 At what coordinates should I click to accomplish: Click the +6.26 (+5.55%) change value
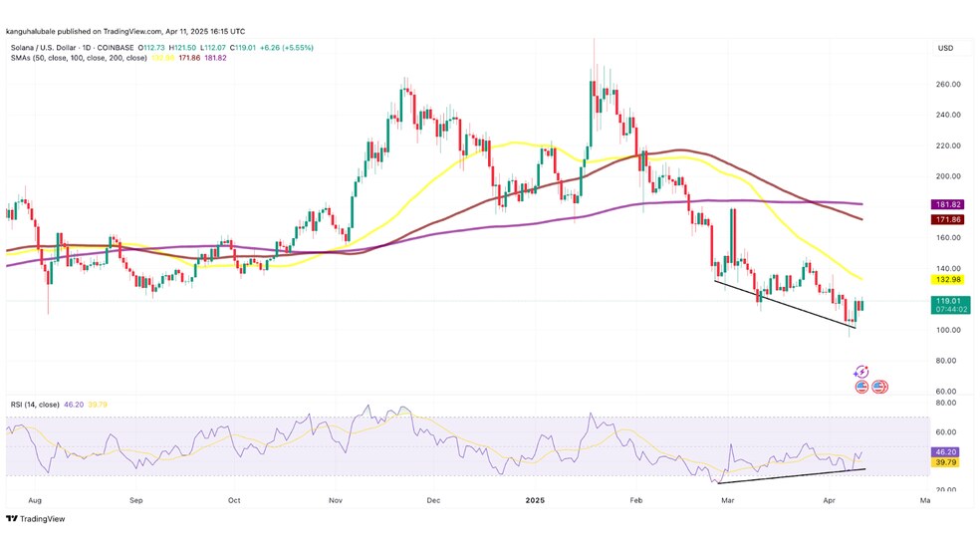[x=287, y=48]
